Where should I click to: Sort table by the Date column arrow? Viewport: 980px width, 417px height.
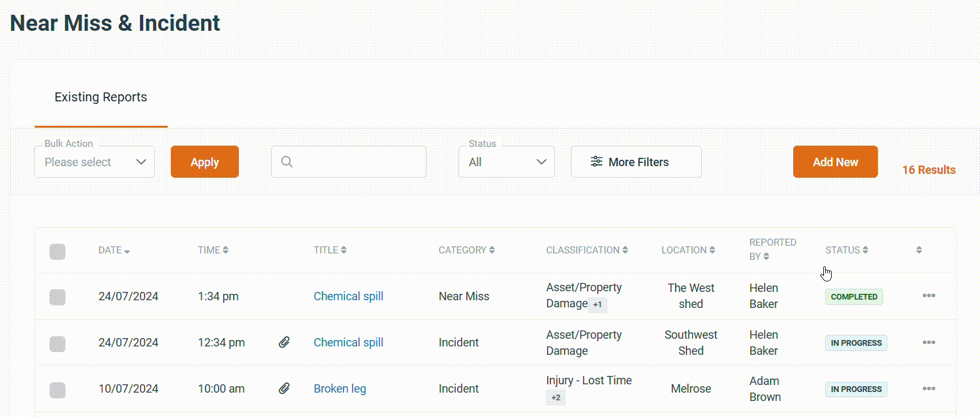127,251
